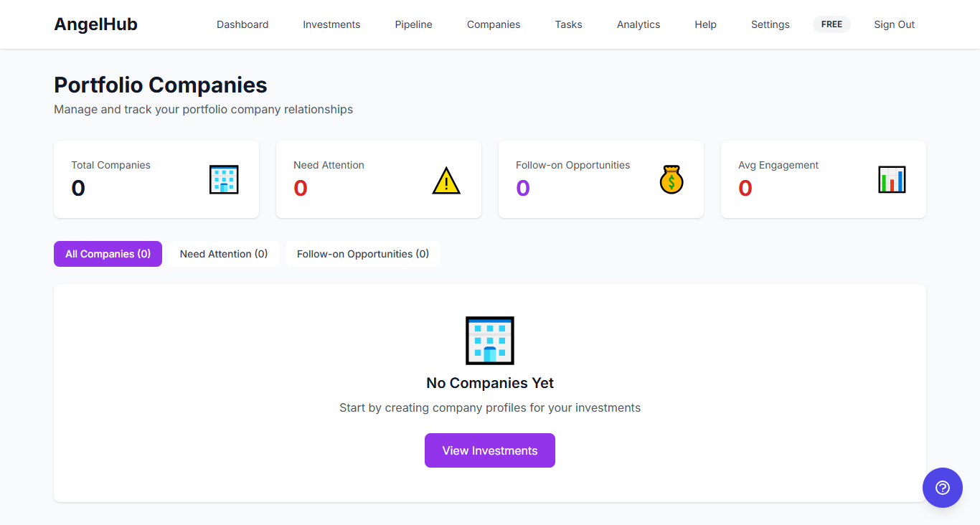Click the AngelHub logo
980x525 pixels.
[95, 24]
